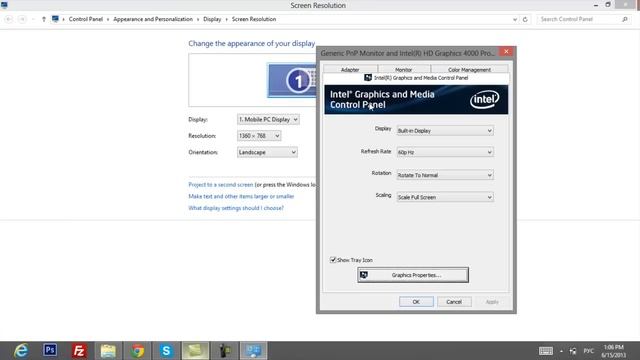Click Cancel in the Intel dialog
The image size is (640, 360).
coord(454,302)
